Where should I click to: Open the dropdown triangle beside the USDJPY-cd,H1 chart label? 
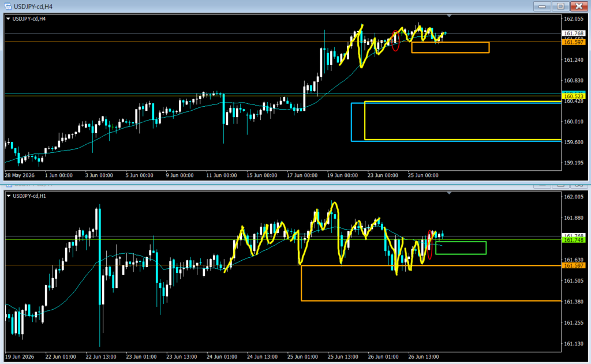(x=8, y=196)
